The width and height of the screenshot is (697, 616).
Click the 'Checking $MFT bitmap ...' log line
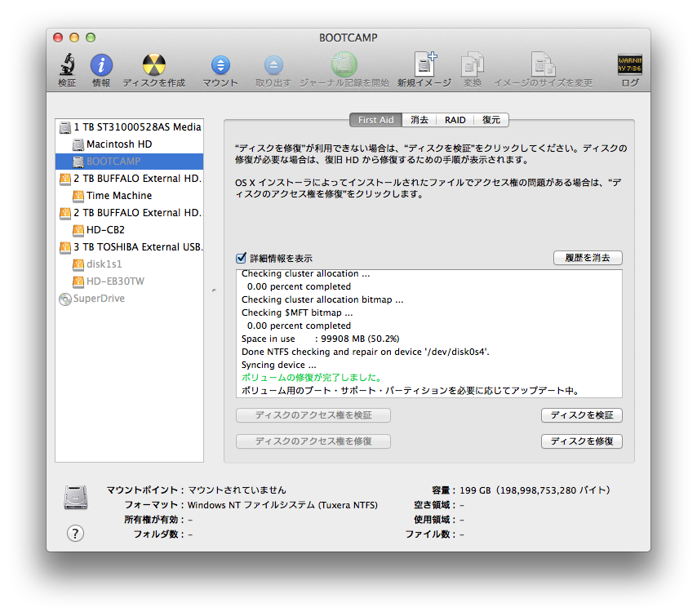pos(297,312)
